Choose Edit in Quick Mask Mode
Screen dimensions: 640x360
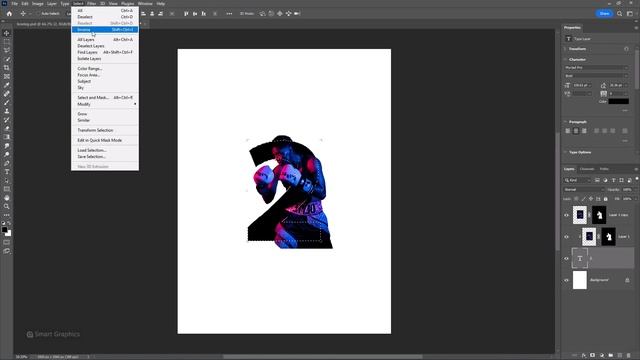pyautogui.click(x=105, y=140)
